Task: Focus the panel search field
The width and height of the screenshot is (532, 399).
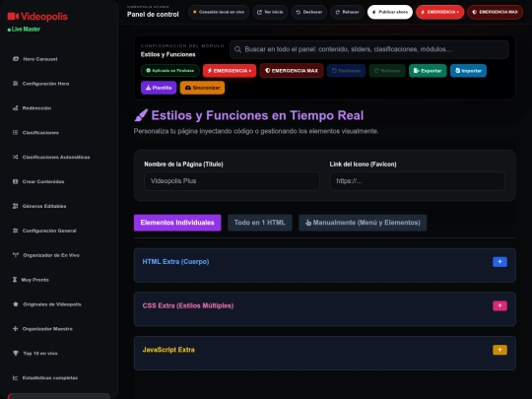Action: [369, 49]
